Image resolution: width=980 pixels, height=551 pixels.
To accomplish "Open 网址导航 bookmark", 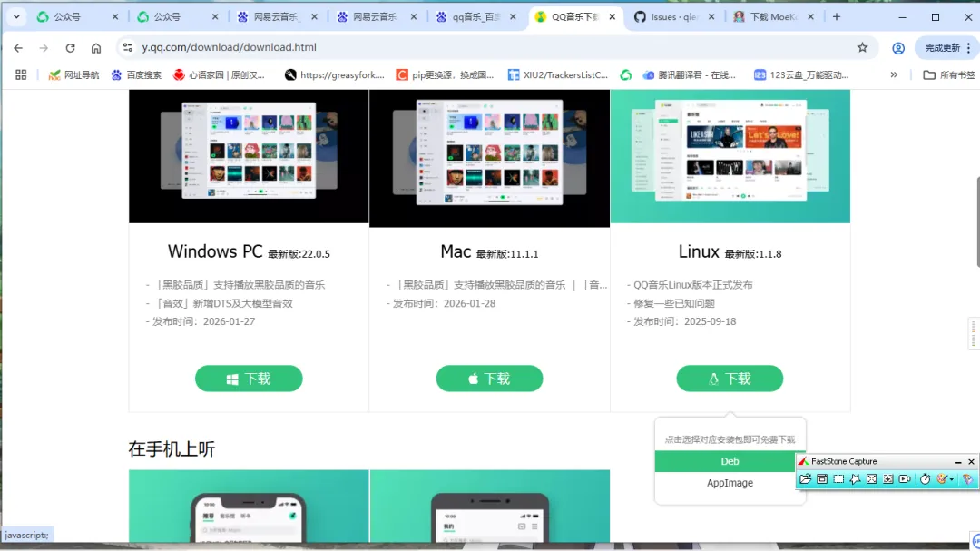I will click(73, 75).
